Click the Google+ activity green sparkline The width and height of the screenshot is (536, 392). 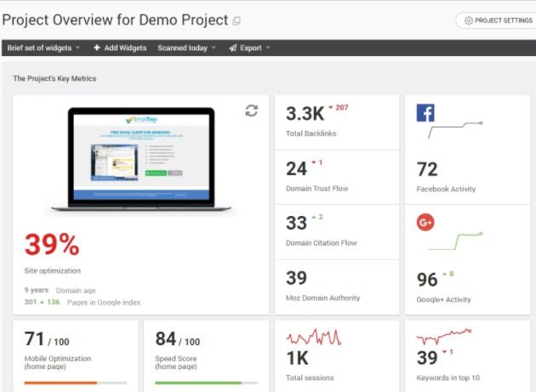[x=455, y=241]
